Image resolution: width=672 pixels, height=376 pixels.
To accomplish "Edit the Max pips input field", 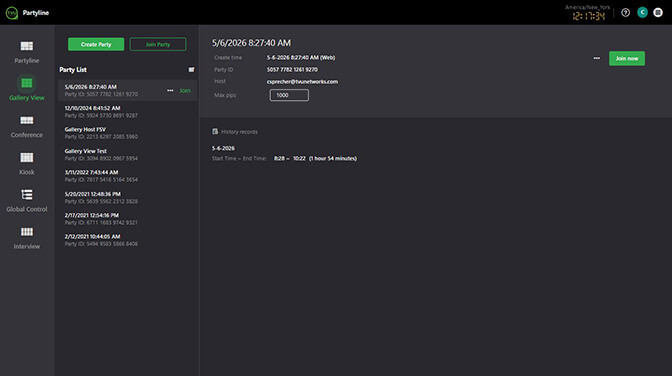I will point(289,95).
